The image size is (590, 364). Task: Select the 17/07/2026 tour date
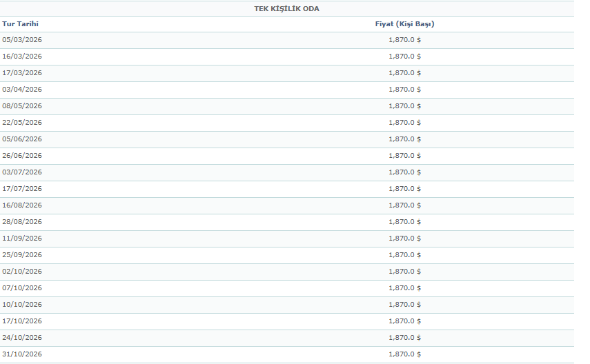22,189
